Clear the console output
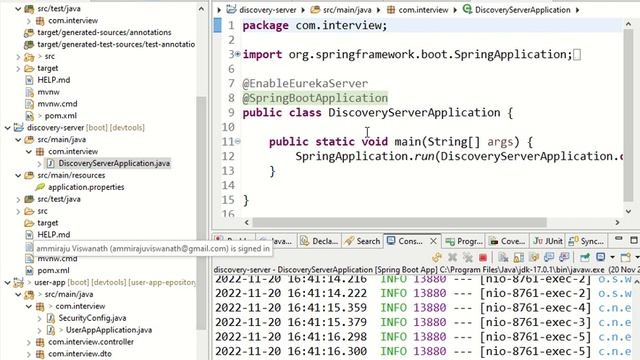The image size is (640, 360). pyautogui.click(x=503, y=257)
